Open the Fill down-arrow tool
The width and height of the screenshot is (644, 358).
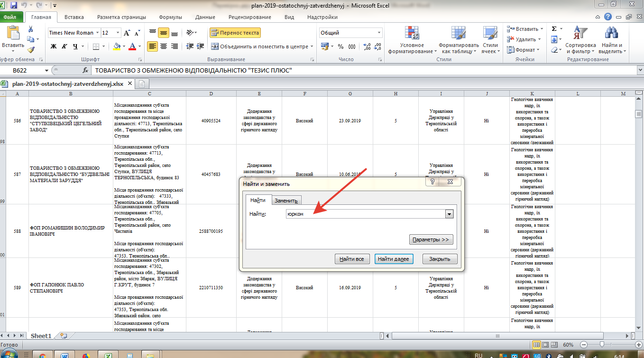click(x=554, y=39)
